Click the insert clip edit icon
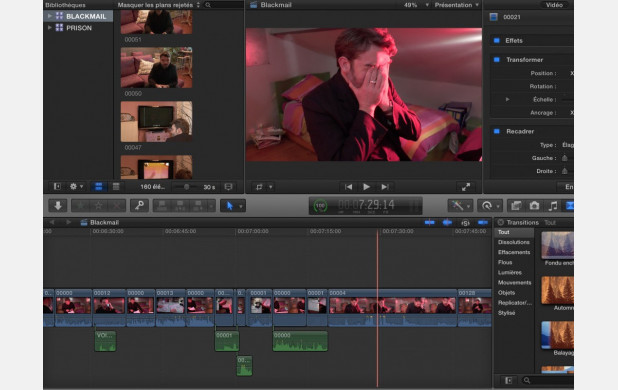This screenshot has width=618, height=390. [180, 206]
